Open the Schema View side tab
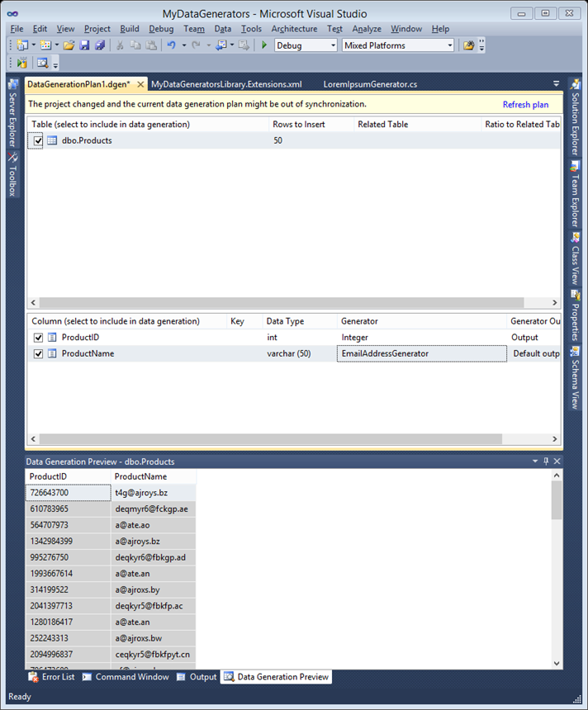Viewport: 588px width, 710px height. pyautogui.click(x=576, y=377)
